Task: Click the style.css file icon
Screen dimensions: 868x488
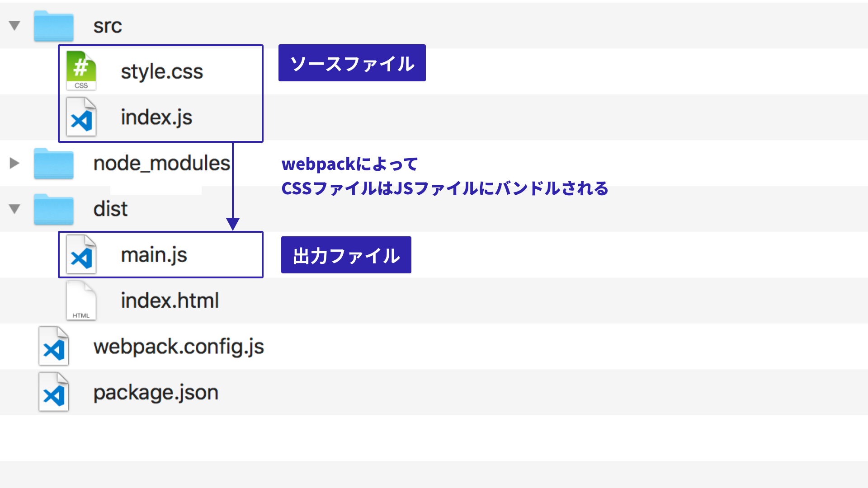Action: [x=81, y=71]
